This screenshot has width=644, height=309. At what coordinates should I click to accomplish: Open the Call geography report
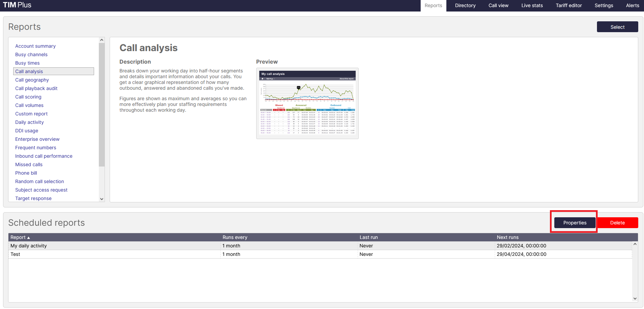pyautogui.click(x=32, y=80)
